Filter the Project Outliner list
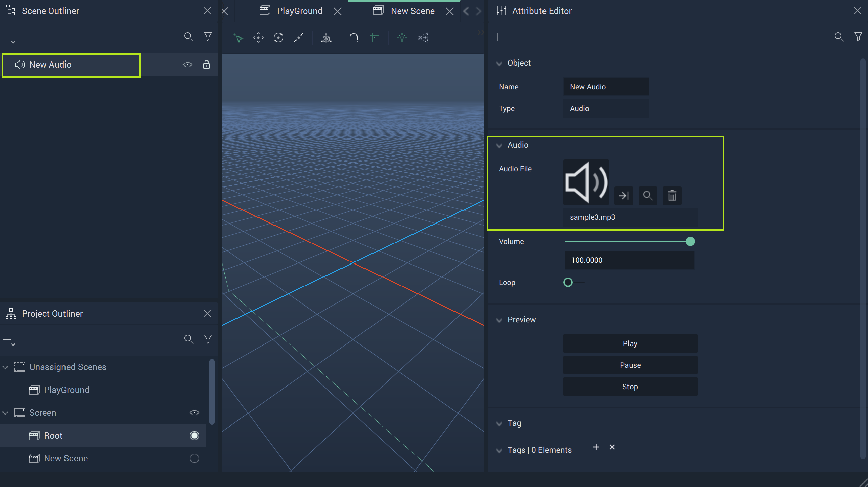Viewport: 868px width, 487px height. (x=208, y=339)
